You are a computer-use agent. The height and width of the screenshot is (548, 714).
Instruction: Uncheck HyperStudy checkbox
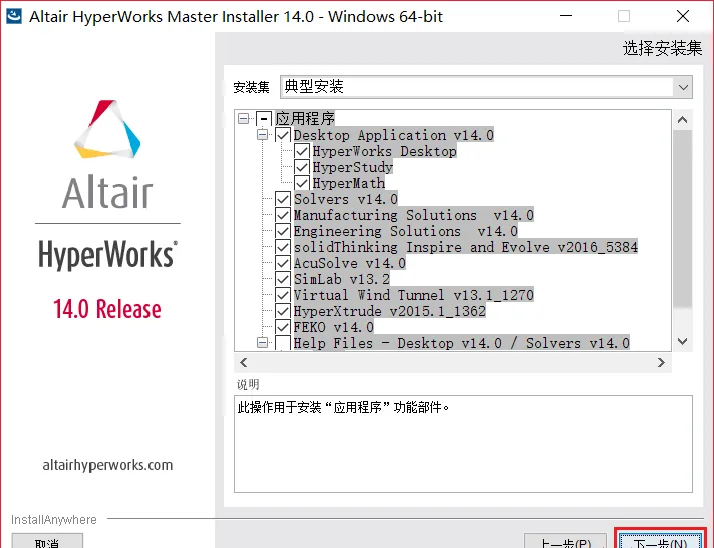[302, 167]
